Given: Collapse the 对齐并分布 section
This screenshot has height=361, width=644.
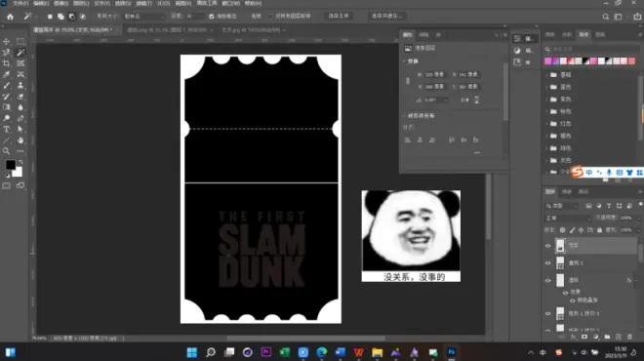Looking at the screenshot, I should 404,116.
